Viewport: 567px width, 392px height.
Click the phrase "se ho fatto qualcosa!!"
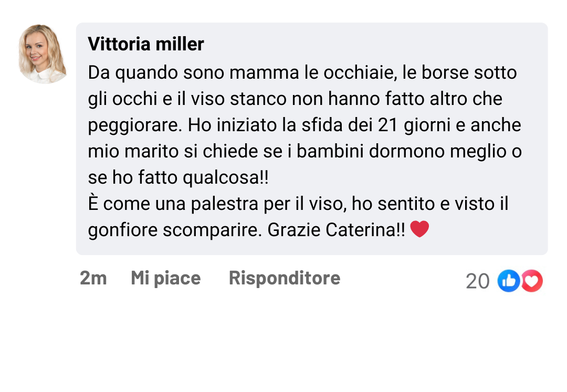tap(178, 178)
